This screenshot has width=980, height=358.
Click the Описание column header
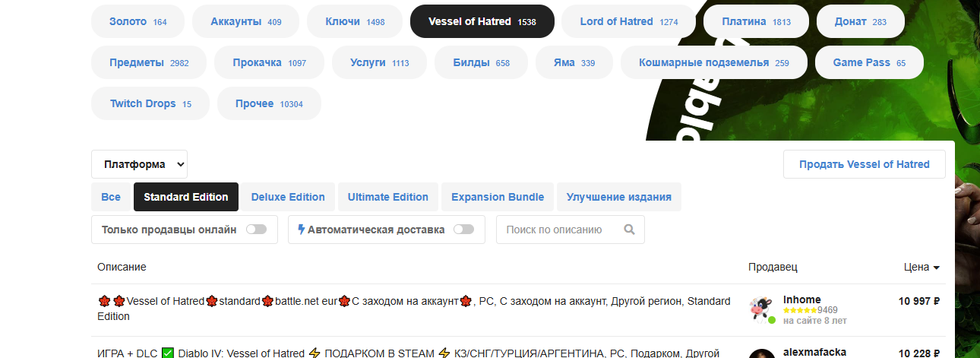click(122, 267)
